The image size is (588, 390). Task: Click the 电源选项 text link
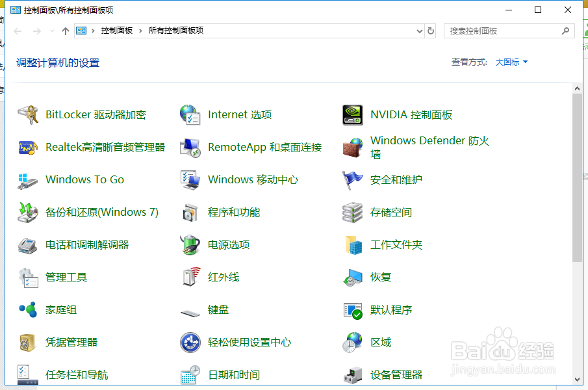(x=229, y=245)
